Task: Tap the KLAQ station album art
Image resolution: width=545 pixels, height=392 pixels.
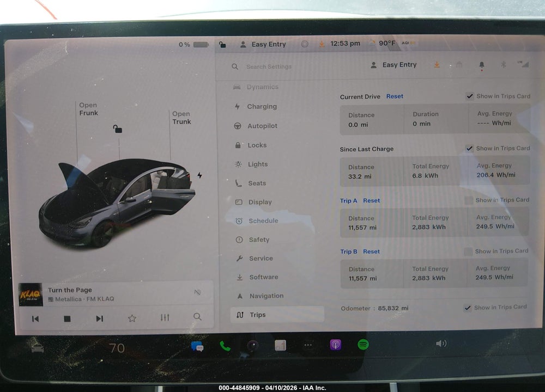Action: (31, 295)
